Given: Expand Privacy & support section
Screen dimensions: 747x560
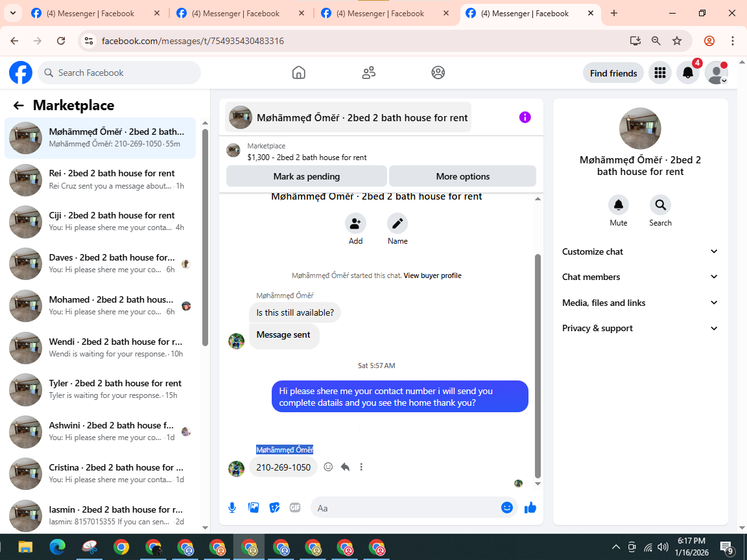Looking at the screenshot, I should 640,328.
